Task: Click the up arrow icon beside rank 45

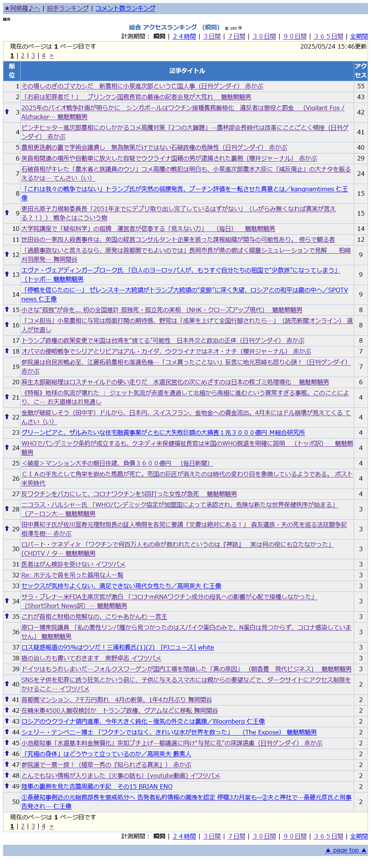Action: [7, 742]
